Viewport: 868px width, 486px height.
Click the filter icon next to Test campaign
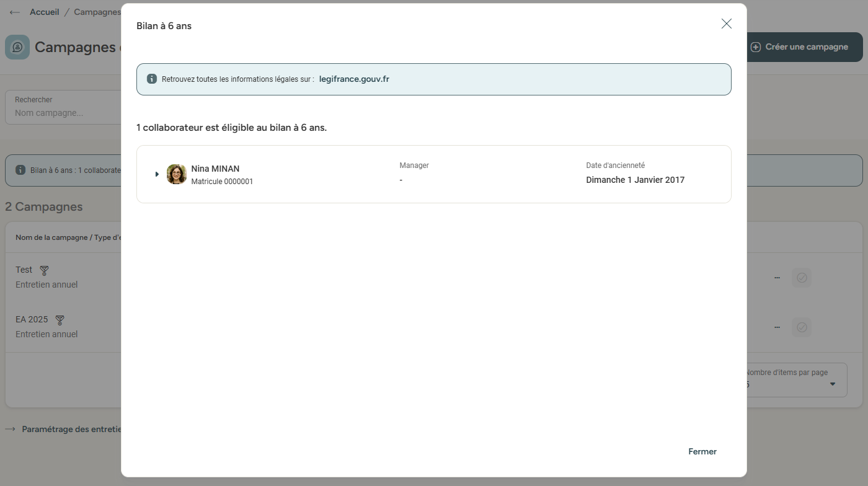[44, 270]
